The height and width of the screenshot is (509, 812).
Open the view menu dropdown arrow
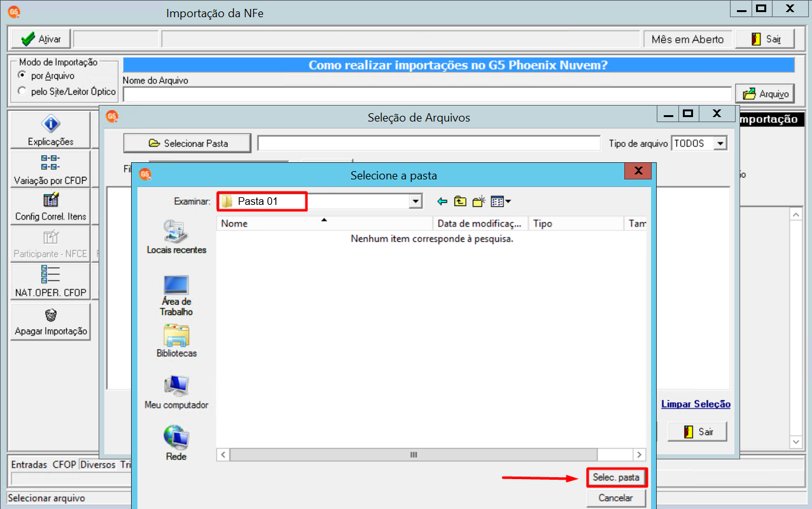(x=508, y=202)
